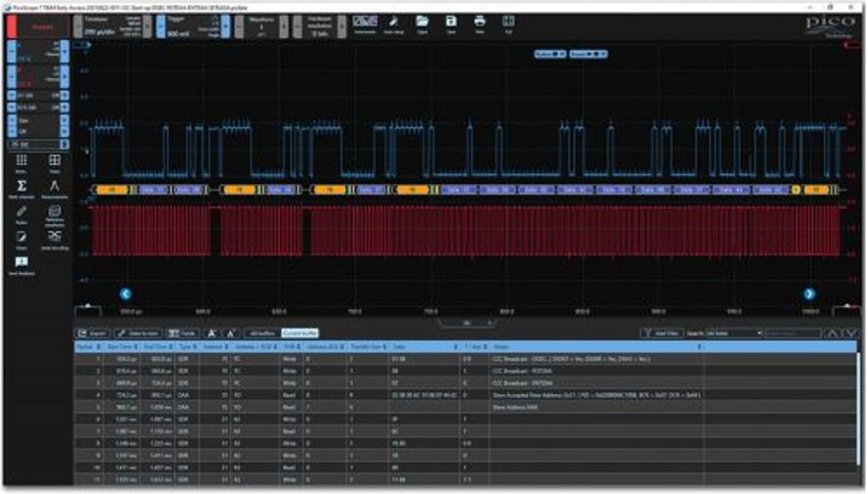The height and width of the screenshot is (494, 868).
Task: Open the Hardware resolution setting
Action: pyautogui.click(x=320, y=26)
